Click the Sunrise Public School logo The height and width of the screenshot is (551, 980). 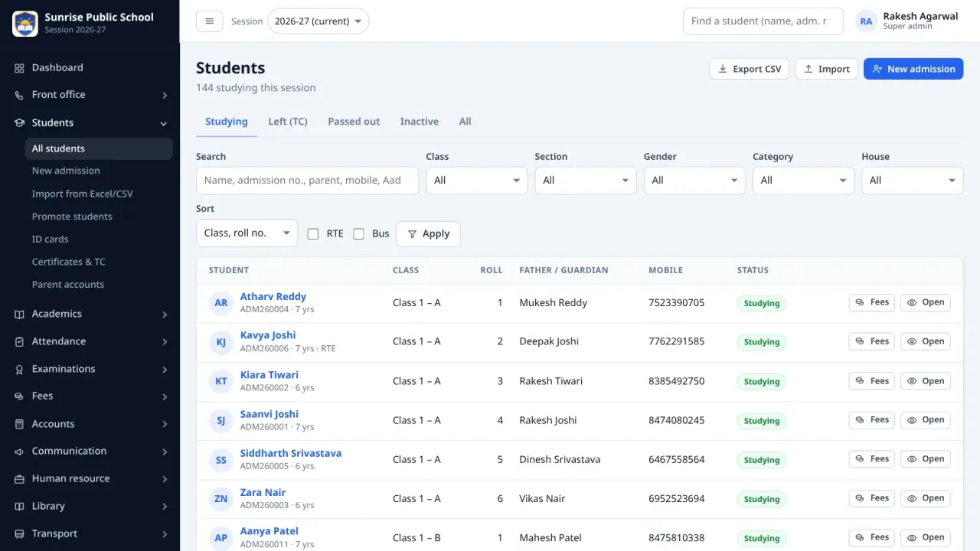pos(25,23)
